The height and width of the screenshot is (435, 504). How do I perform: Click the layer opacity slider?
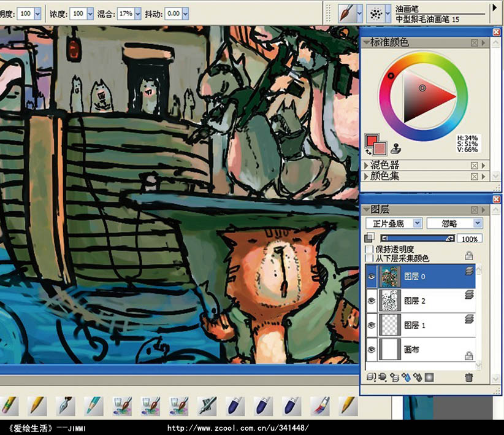pos(416,238)
